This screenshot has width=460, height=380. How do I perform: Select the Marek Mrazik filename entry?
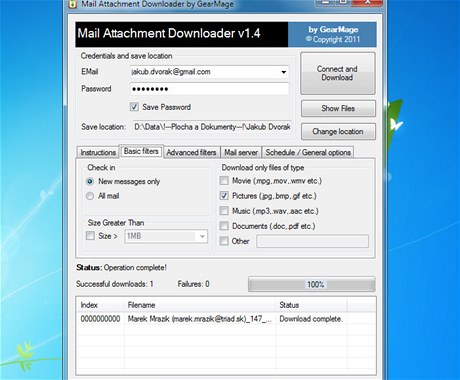[200, 319]
